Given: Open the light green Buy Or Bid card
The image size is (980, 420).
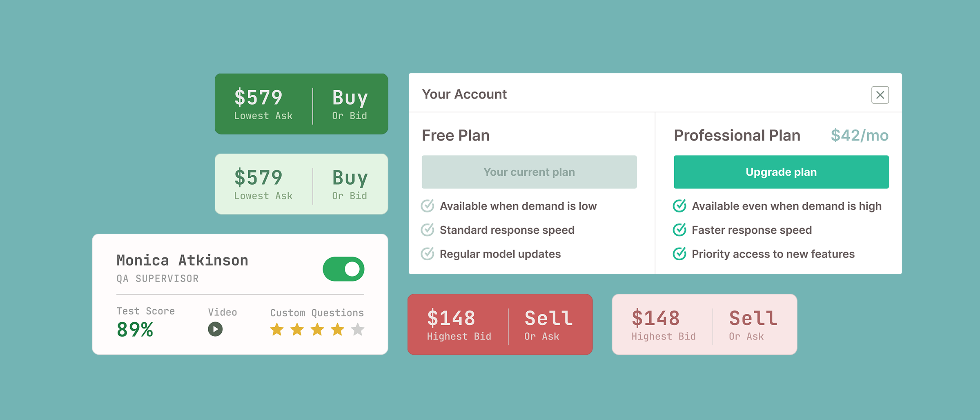Looking at the screenshot, I should pyautogui.click(x=301, y=184).
